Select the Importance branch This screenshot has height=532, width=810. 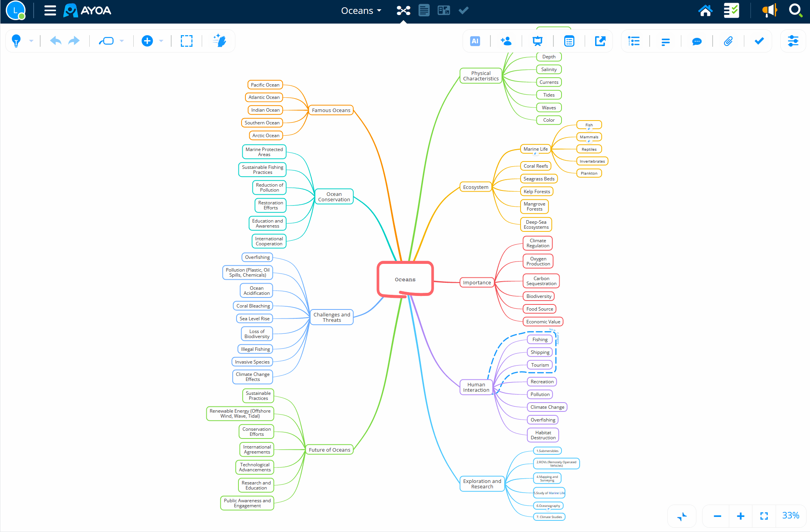click(x=477, y=282)
